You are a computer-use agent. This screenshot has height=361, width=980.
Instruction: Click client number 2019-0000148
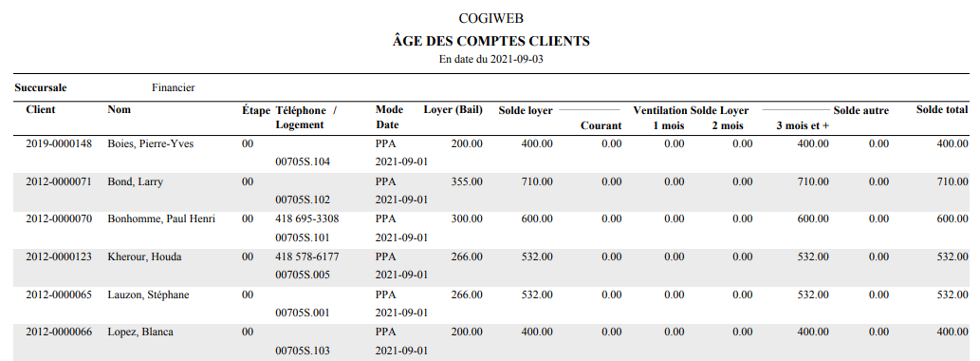tap(59, 143)
